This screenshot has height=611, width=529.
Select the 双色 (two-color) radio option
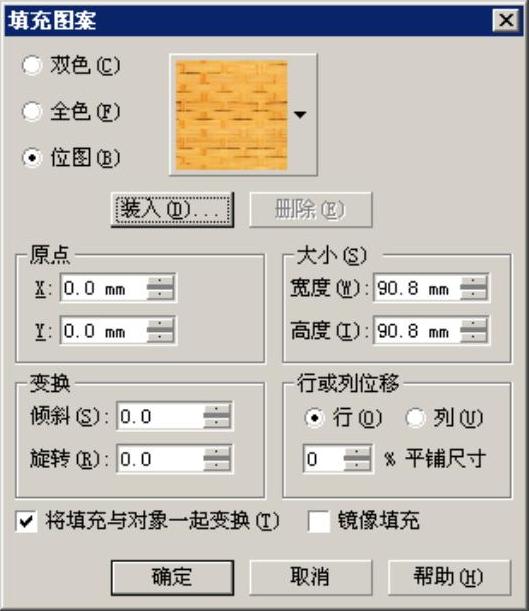32,65
